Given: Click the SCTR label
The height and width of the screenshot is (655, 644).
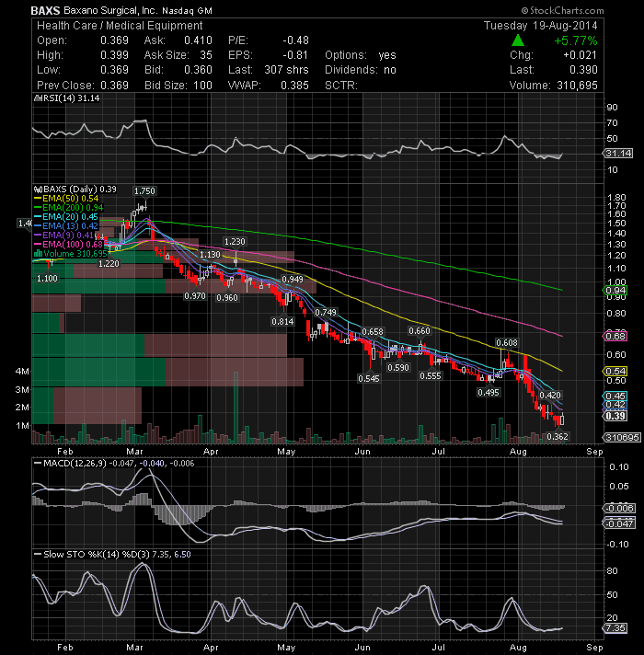Looking at the screenshot, I should [340, 86].
